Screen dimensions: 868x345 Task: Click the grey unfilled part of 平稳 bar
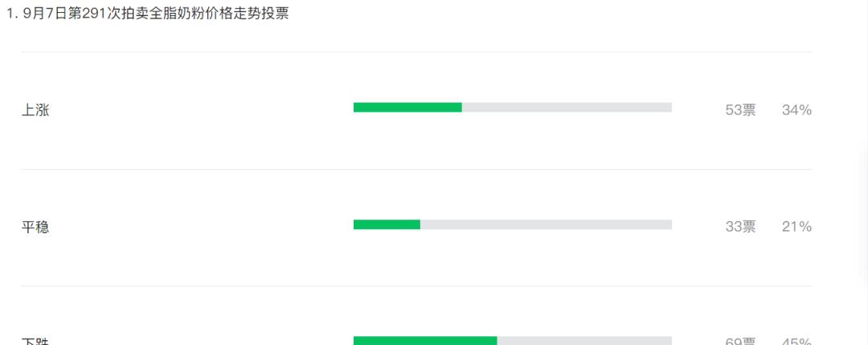(546, 224)
